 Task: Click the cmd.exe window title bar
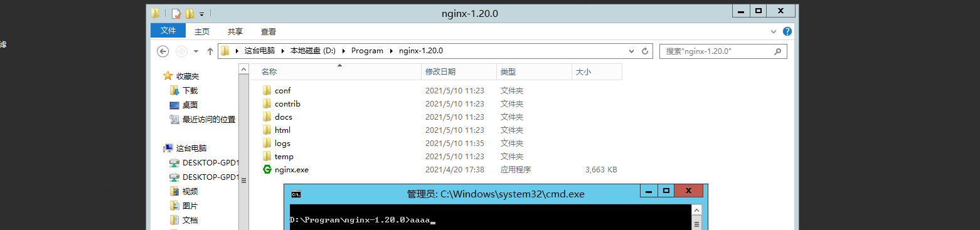point(496,194)
